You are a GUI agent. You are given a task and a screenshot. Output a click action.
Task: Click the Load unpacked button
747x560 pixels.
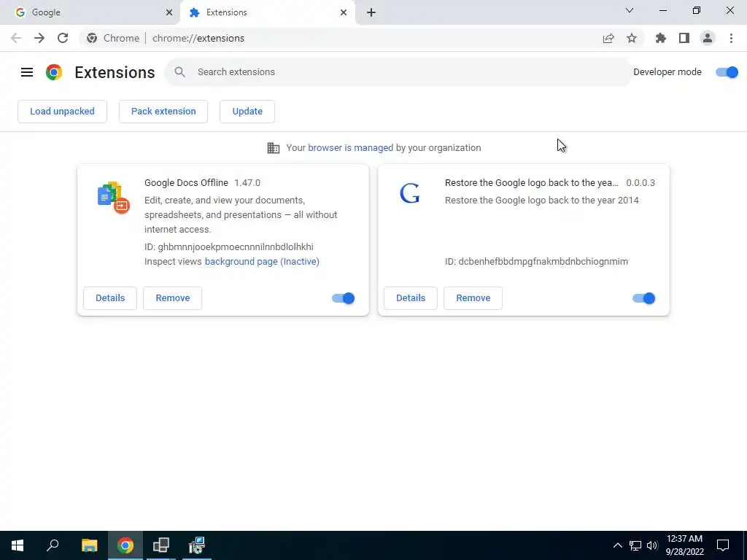(x=63, y=112)
